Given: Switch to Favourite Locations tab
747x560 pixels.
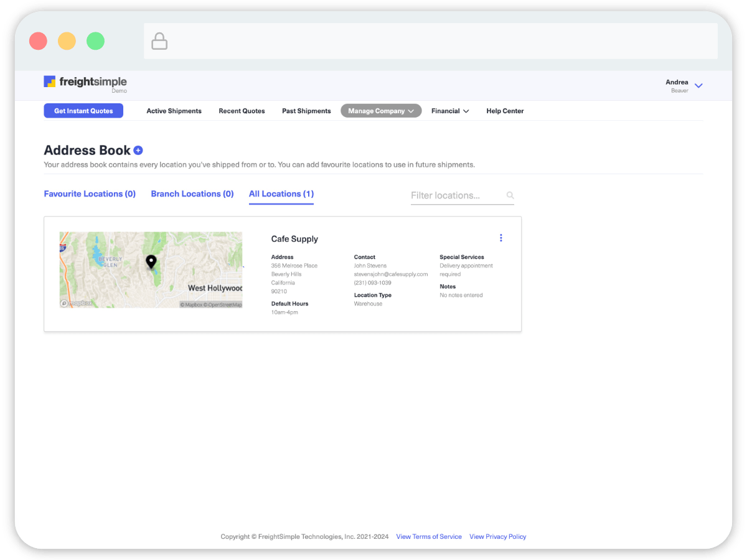Looking at the screenshot, I should tap(90, 194).
